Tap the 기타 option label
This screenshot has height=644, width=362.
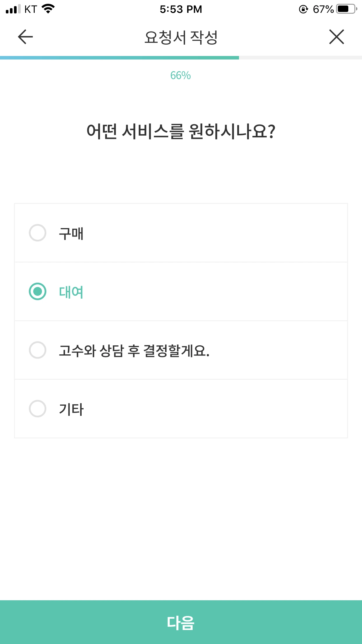pyautogui.click(x=71, y=409)
